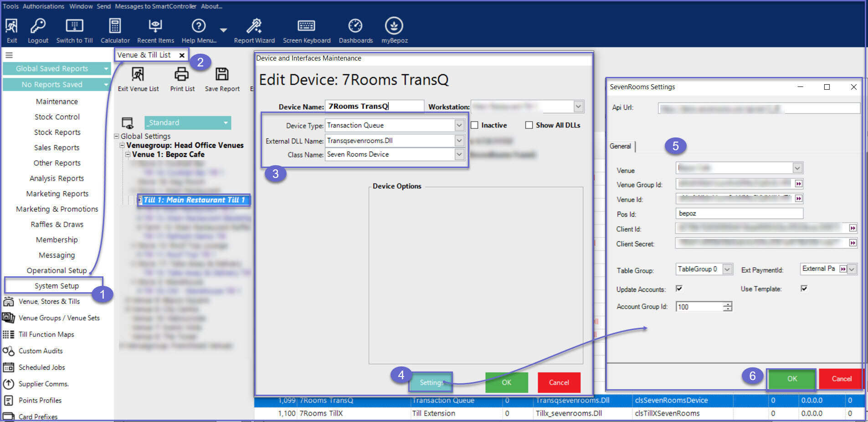
Task: Open the Authorisations menu
Action: (x=43, y=6)
